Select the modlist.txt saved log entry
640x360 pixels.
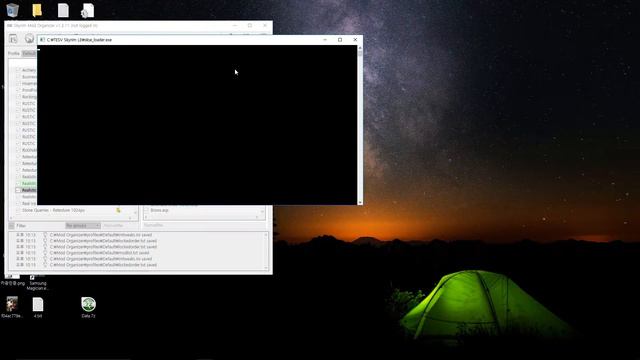click(100, 253)
